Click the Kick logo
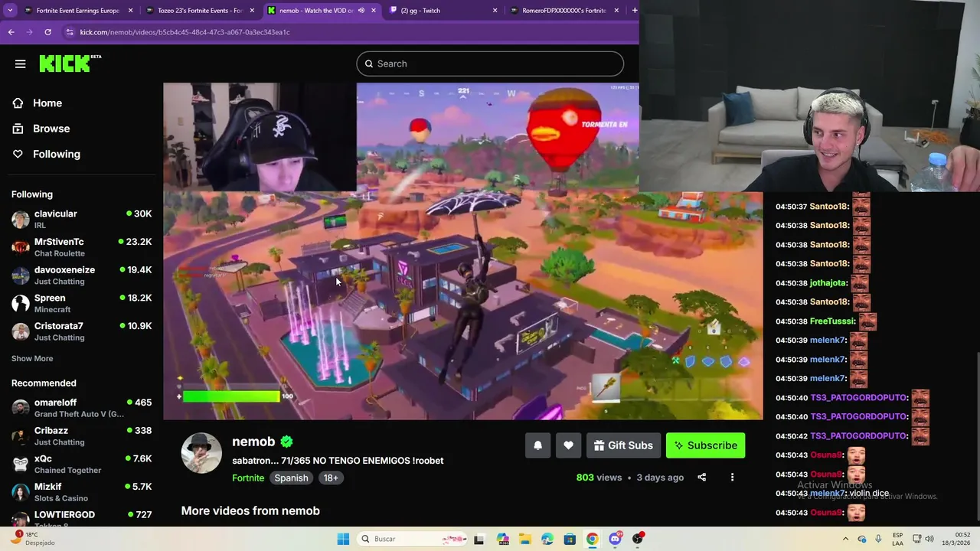The height and width of the screenshot is (551, 980). point(70,64)
